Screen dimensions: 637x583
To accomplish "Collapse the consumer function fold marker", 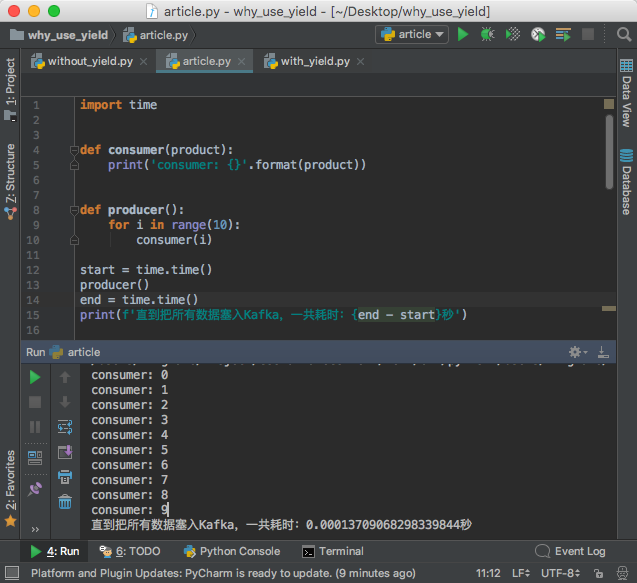I will (74, 150).
